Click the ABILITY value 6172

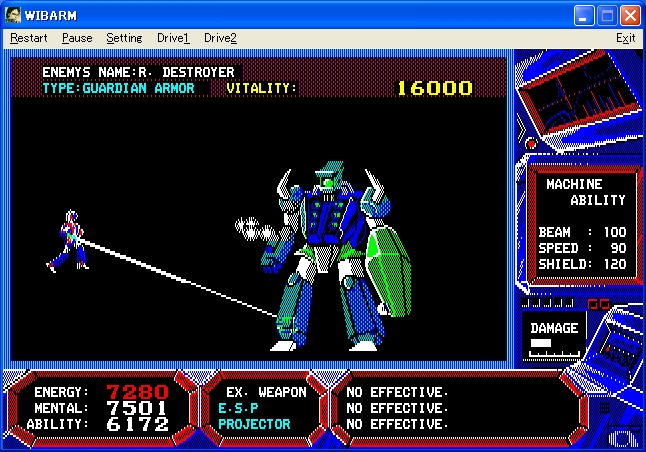[x=138, y=424]
